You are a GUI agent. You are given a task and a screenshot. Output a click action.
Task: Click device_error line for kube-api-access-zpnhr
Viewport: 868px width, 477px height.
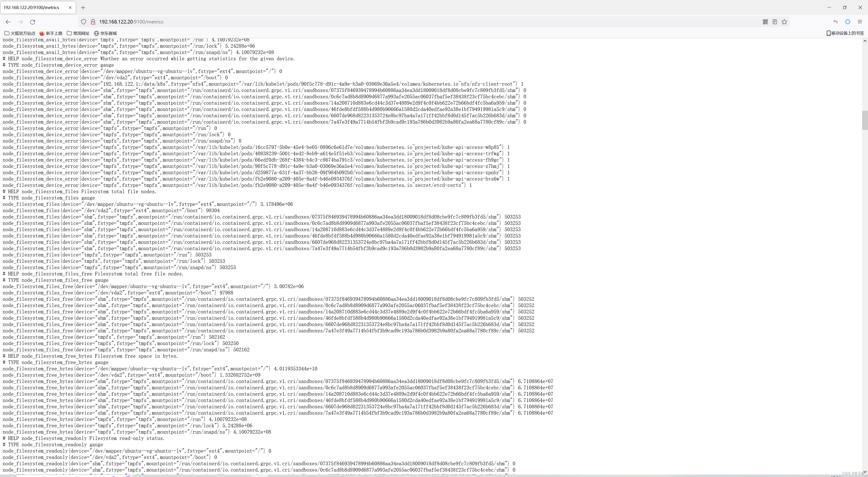pos(256,173)
